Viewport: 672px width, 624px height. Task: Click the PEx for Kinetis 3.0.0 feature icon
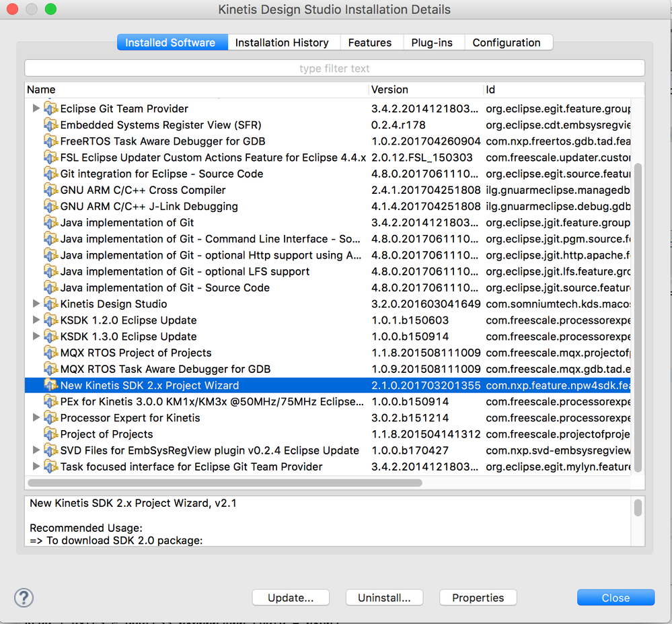(50, 402)
